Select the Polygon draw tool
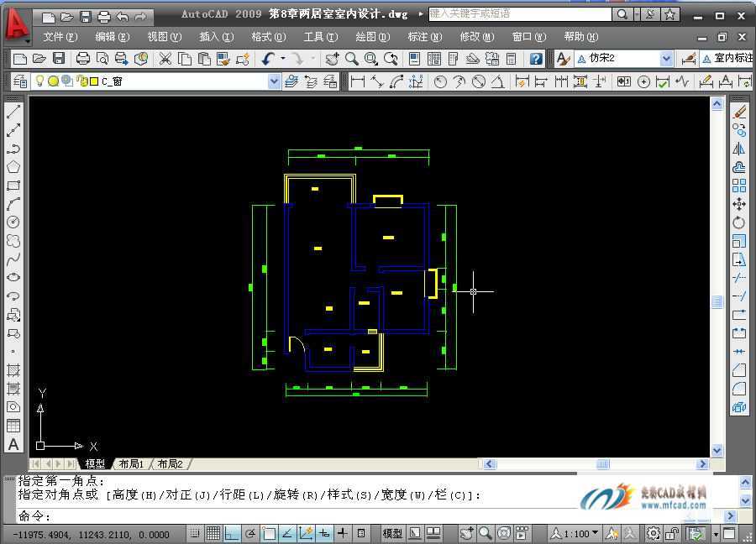Screen dimensions: 756x544 pos(13,167)
